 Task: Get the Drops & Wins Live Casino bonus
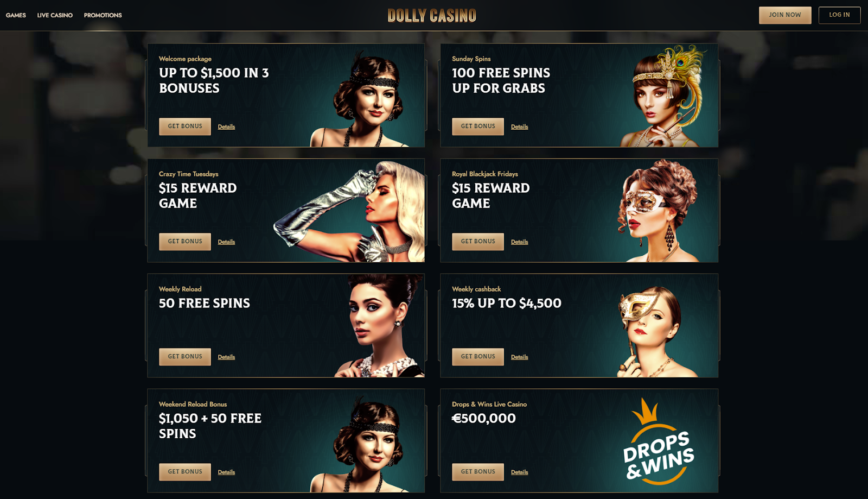point(478,472)
